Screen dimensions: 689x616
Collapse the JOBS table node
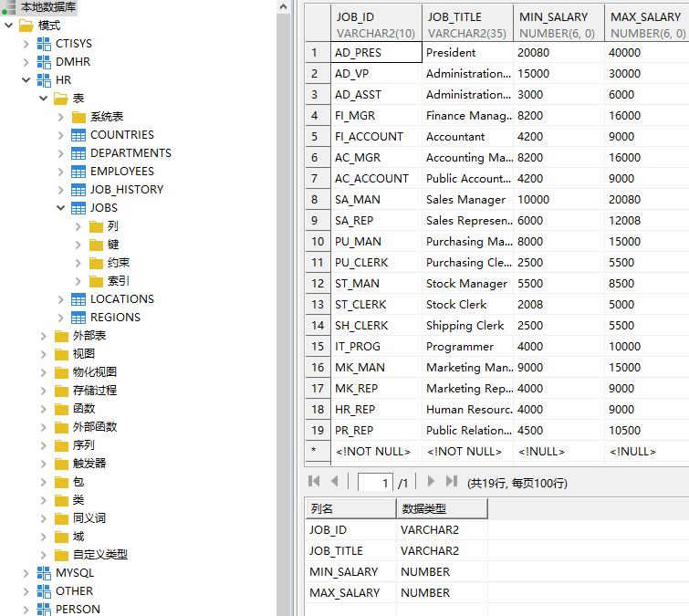tap(60, 208)
